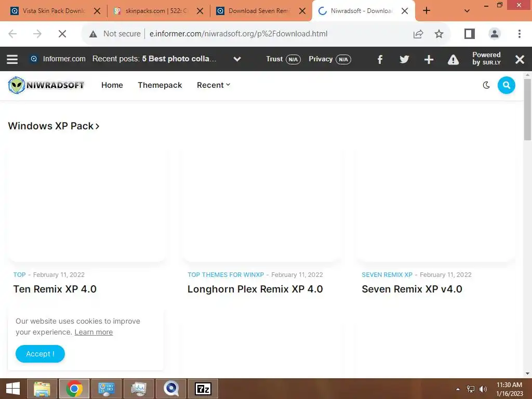This screenshot has height=399, width=532.
Task: Open Powered by SUR.LY link
Action: [486, 59]
